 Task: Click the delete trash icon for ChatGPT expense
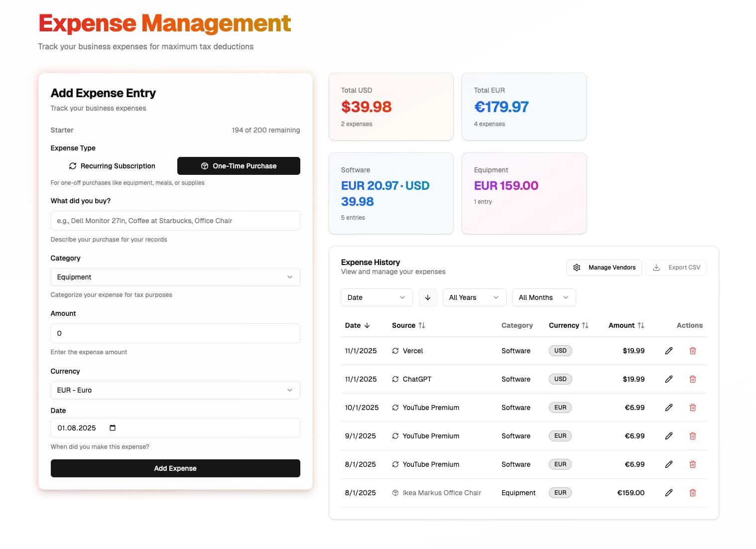pos(692,379)
